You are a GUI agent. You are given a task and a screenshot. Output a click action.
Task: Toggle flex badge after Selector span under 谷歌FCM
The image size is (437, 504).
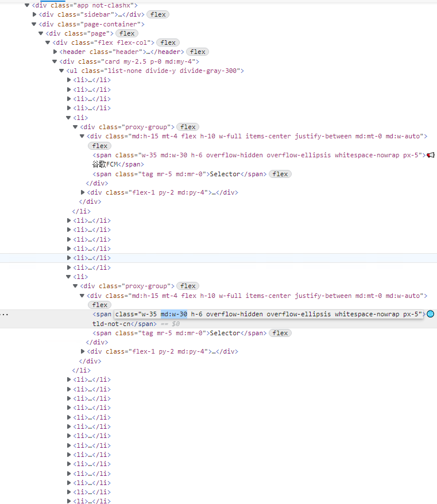click(280, 174)
